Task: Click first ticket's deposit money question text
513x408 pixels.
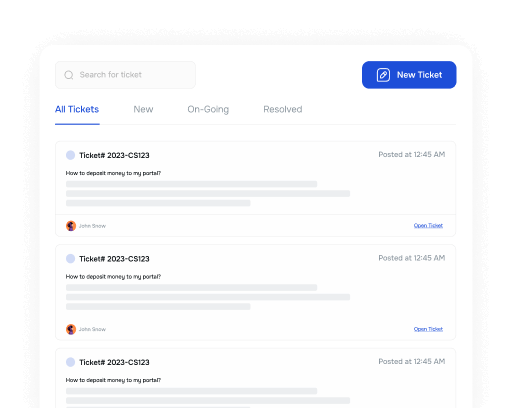Action: pos(113,173)
